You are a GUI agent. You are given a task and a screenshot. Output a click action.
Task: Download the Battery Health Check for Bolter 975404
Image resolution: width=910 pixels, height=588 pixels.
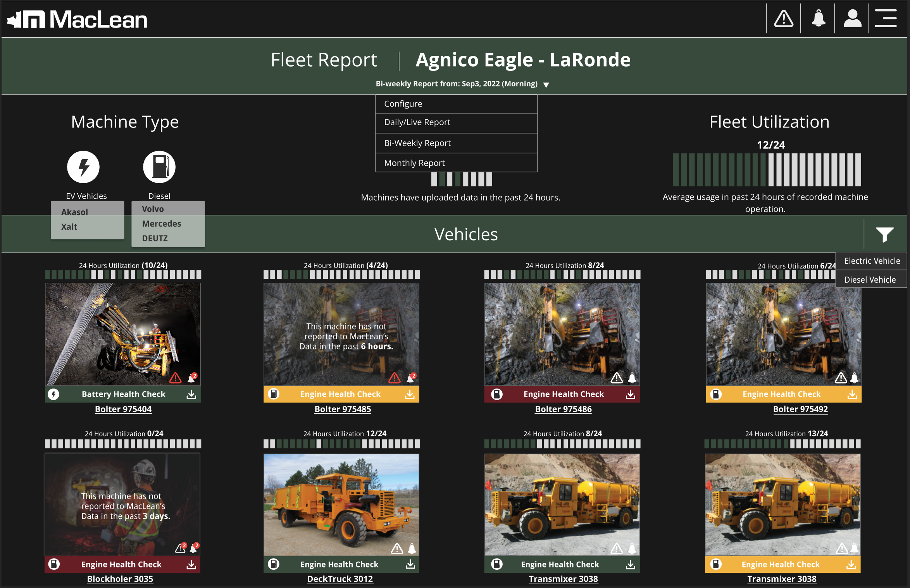coord(191,394)
